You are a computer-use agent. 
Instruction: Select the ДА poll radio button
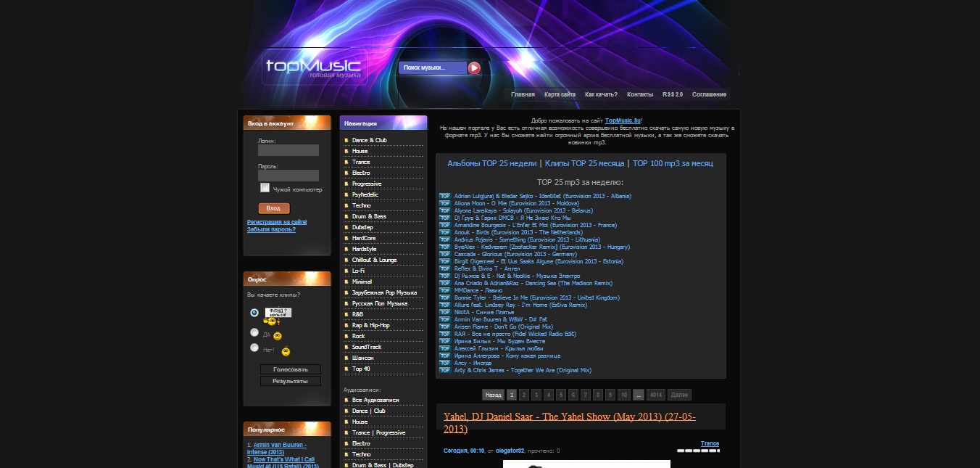tap(254, 332)
